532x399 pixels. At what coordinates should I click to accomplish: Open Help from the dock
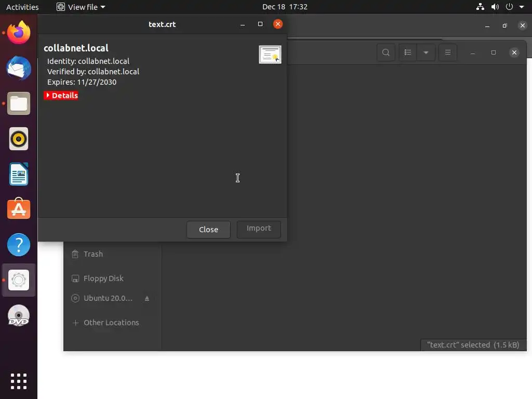point(19,245)
